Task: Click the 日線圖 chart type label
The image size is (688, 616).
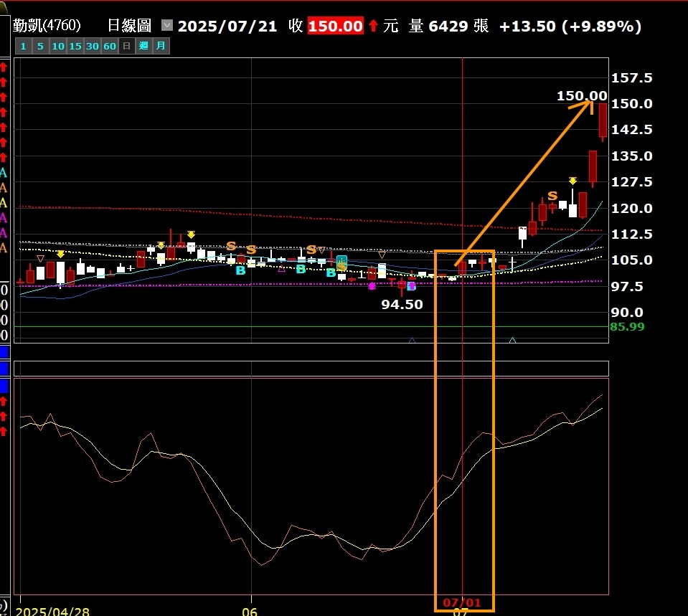Action: 129,25
